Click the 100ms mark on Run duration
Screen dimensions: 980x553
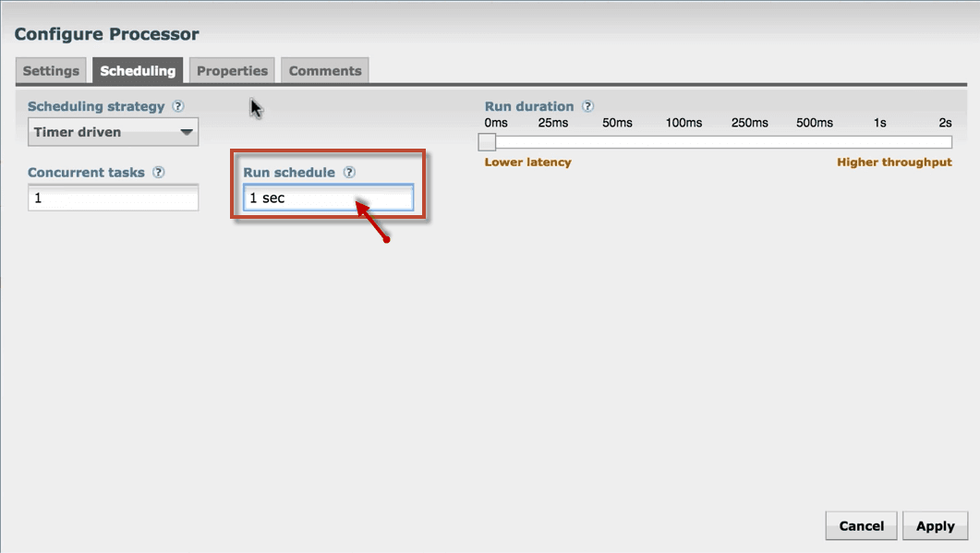pos(684,124)
